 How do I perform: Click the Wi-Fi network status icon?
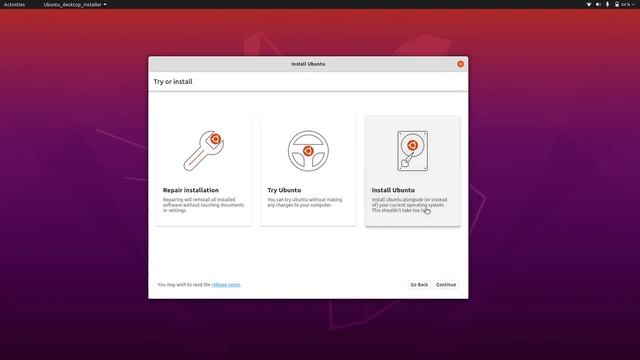589,4
